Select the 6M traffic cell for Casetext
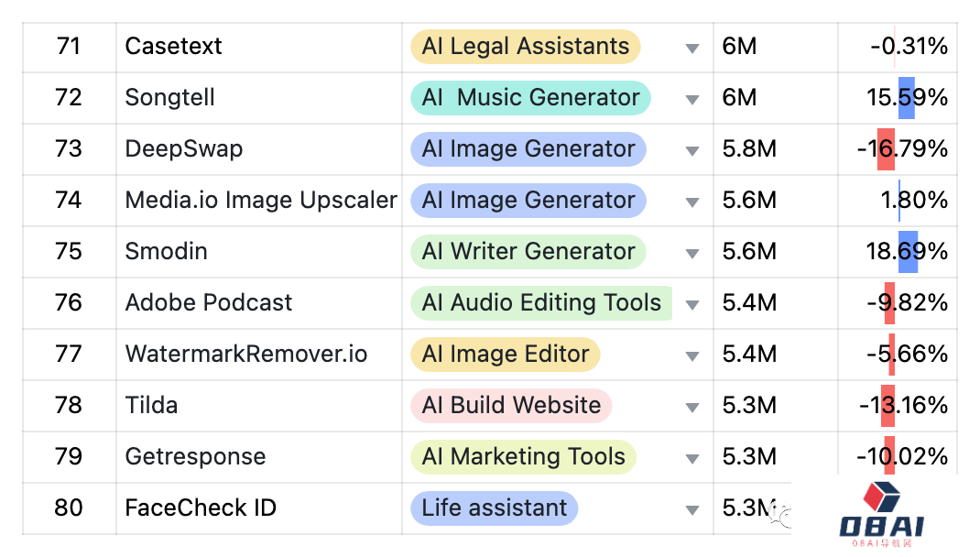The image size is (980, 557). coord(776,47)
